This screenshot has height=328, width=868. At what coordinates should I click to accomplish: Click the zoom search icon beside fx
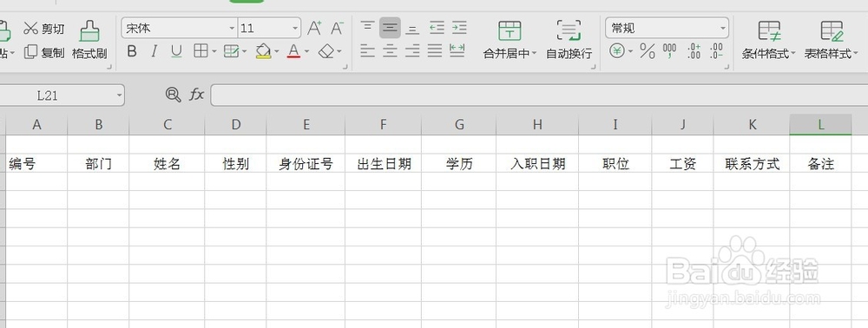(174, 95)
